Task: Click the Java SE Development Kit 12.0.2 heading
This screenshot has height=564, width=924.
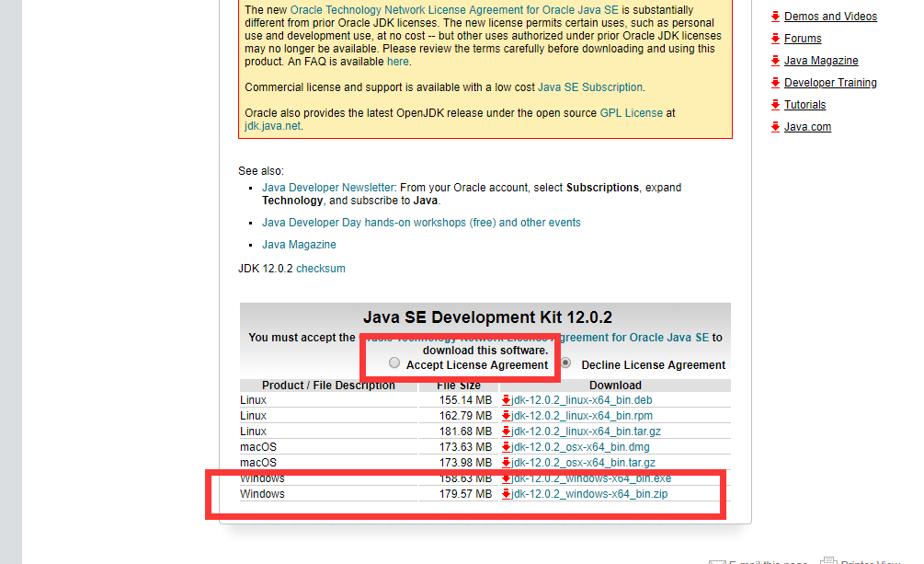Action: pos(487,317)
